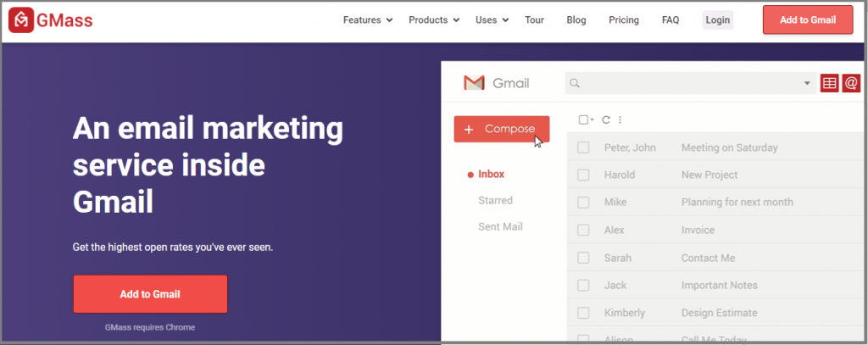Select the Inbox folder
The height and width of the screenshot is (345, 868).
(x=491, y=174)
